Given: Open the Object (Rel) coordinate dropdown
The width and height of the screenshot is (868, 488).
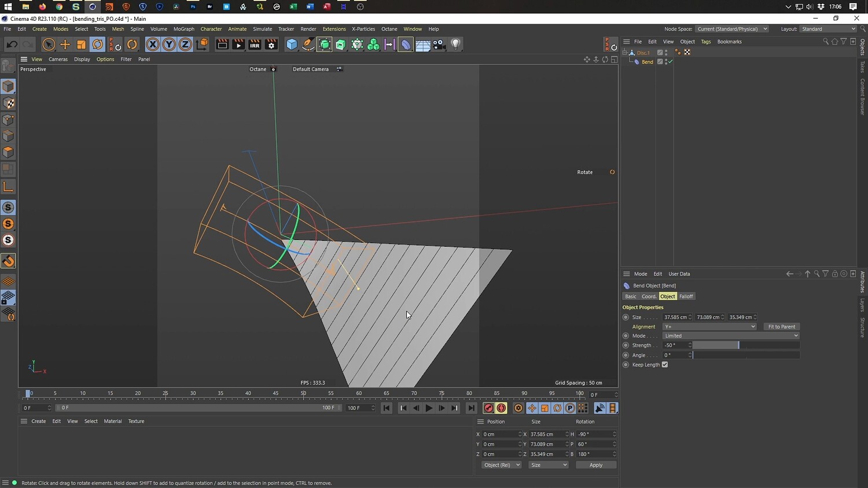Looking at the screenshot, I should [501, 465].
